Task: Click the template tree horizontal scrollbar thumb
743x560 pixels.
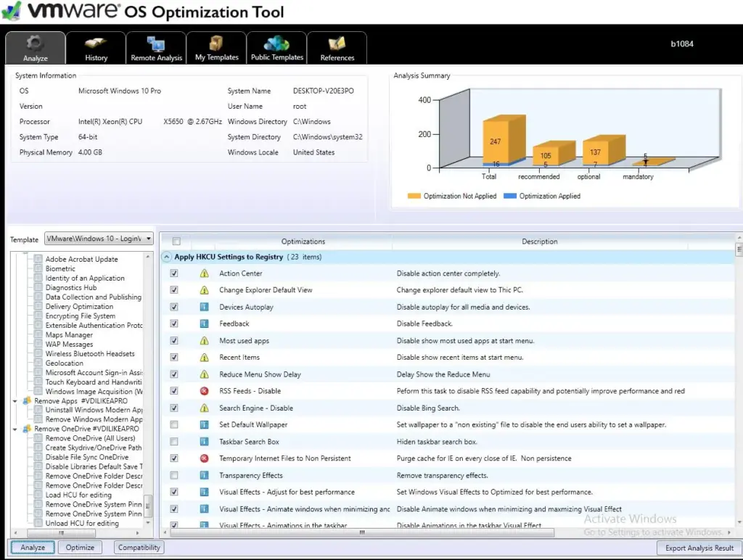Action: 61,532
